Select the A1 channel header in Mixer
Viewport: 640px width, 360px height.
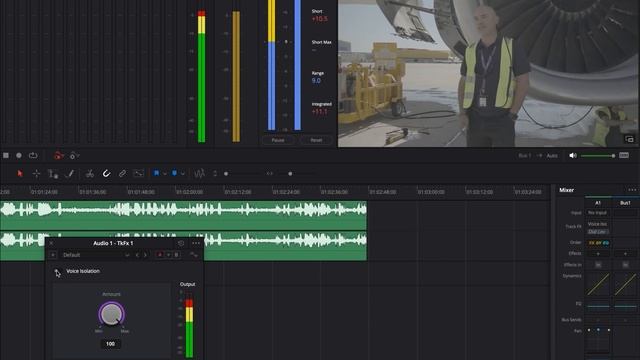[598, 203]
